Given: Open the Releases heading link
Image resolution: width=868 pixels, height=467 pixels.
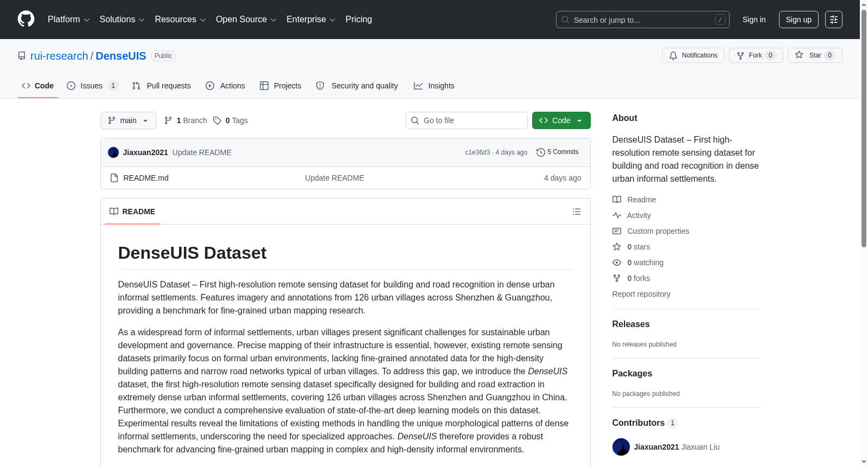Looking at the screenshot, I should (631, 324).
